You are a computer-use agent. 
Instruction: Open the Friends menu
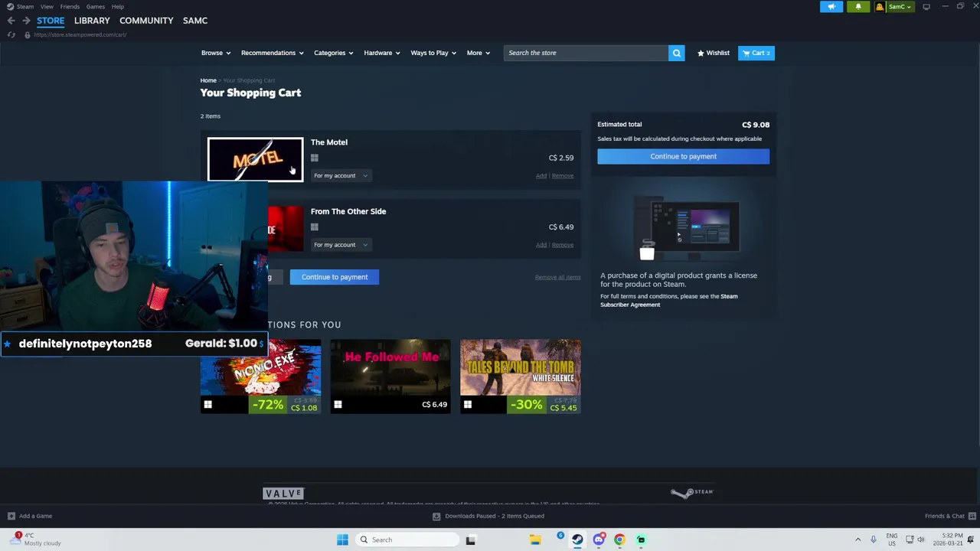tap(70, 7)
